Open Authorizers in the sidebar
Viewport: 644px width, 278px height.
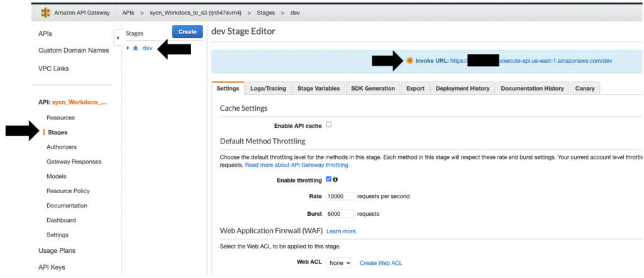click(62, 147)
